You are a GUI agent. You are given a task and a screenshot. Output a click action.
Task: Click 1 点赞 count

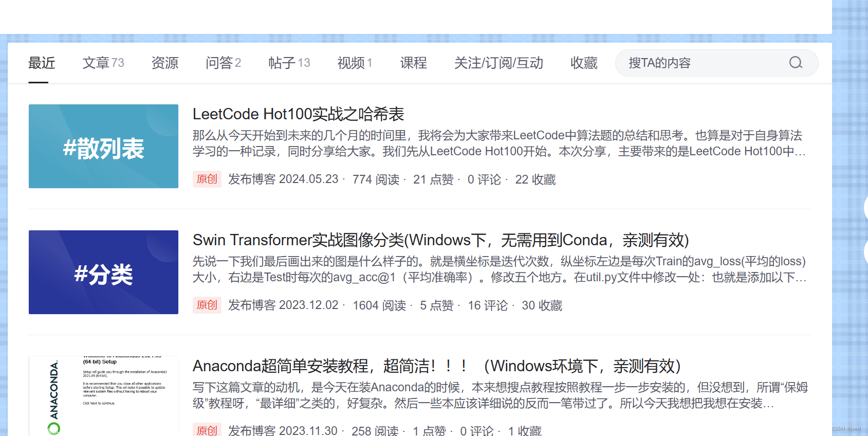(x=430, y=430)
